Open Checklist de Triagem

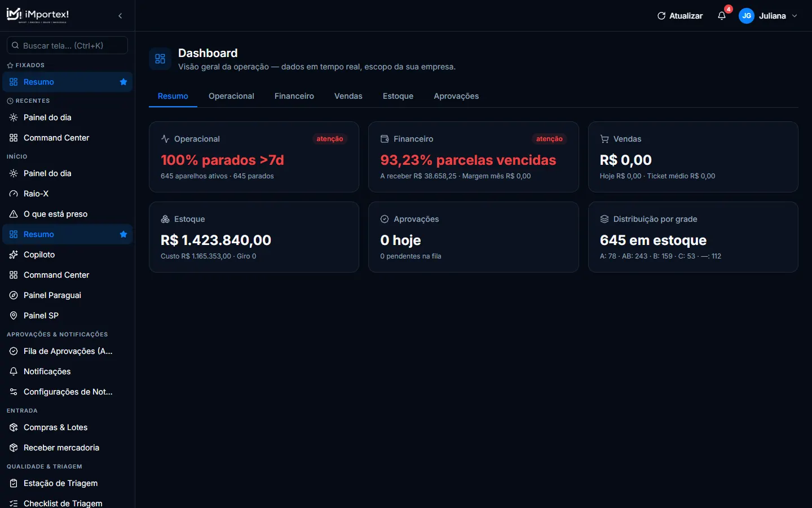pyautogui.click(x=67, y=503)
